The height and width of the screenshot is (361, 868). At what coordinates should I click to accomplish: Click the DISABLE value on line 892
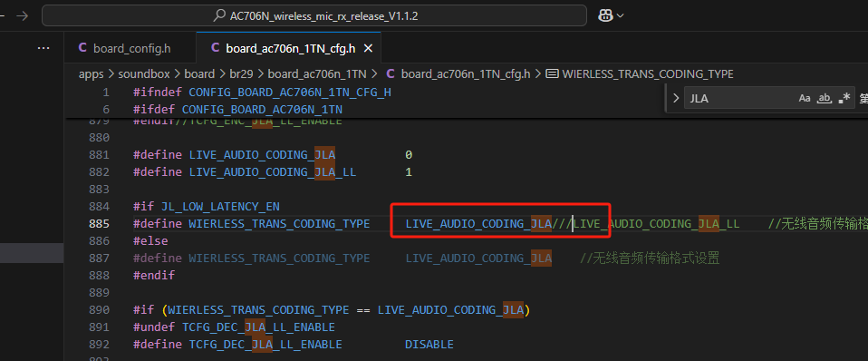pyautogui.click(x=429, y=345)
